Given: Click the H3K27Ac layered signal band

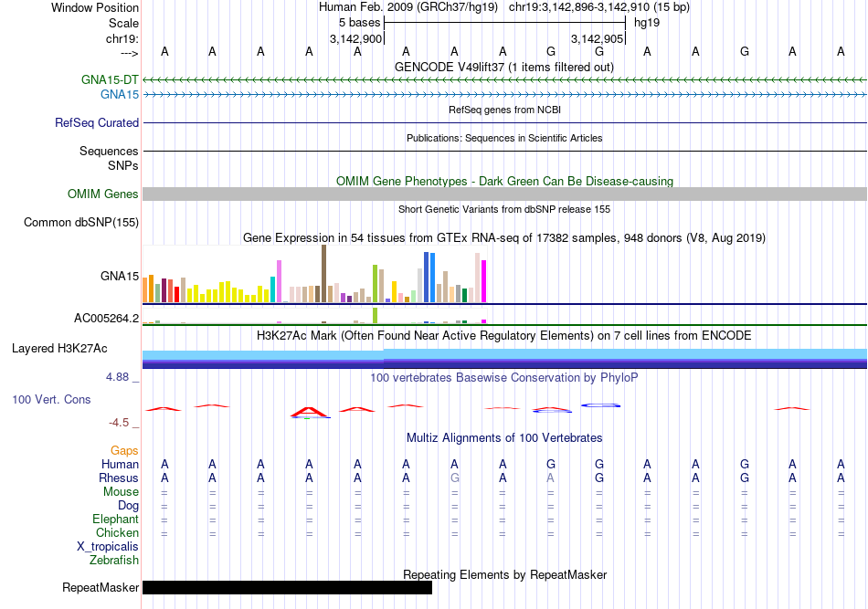Looking at the screenshot, I should [505, 359].
